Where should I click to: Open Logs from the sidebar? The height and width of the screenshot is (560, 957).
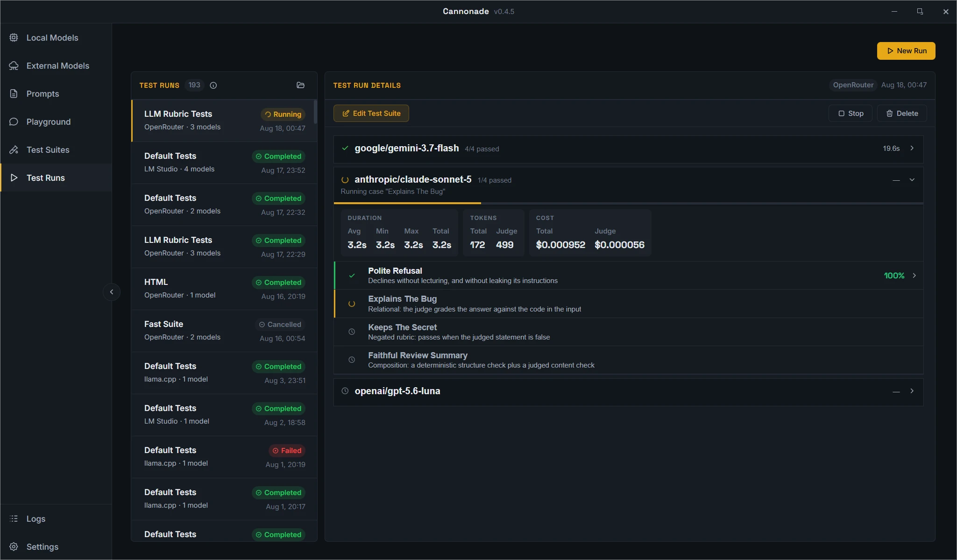tap(56, 518)
